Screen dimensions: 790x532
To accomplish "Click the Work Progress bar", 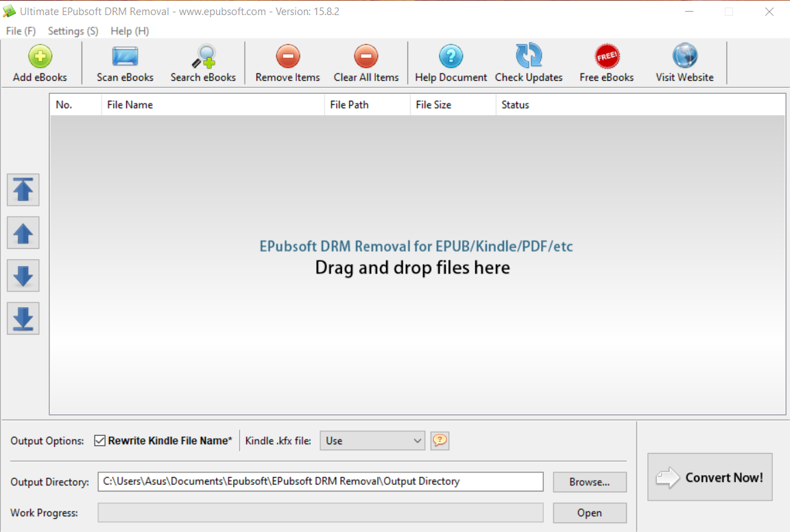I will [320, 513].
